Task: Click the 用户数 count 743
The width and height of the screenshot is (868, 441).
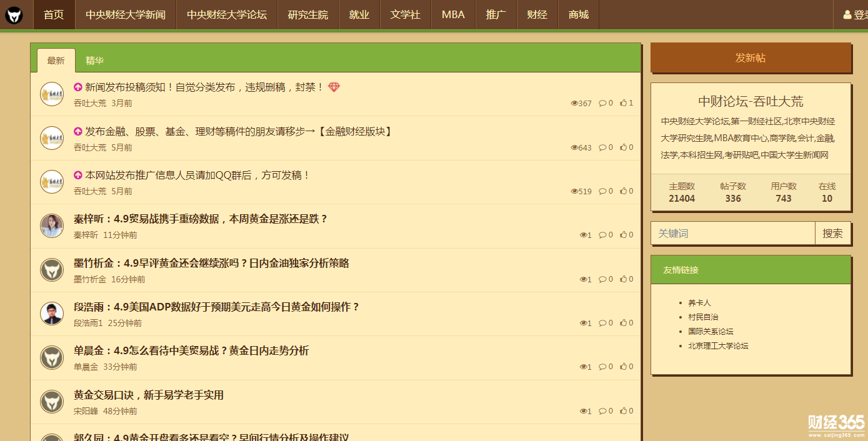Action: click(784, 199)
